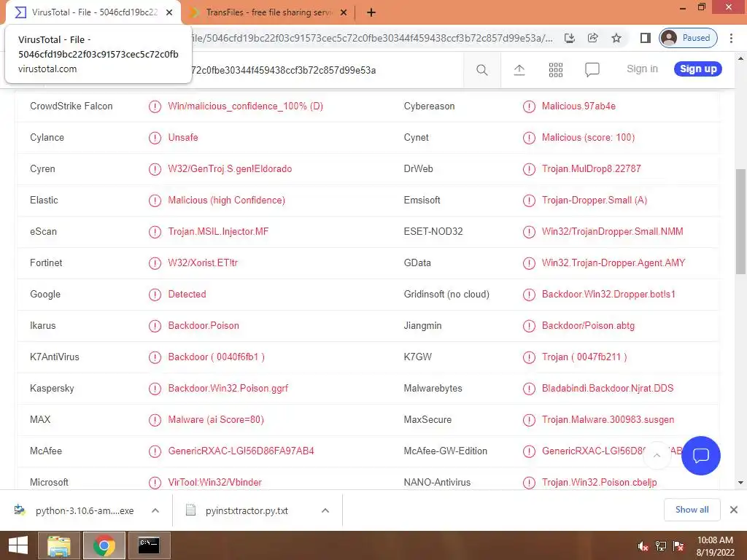Screen dimensions: 747x560
Task: Click the VirTool:Win32/Vbinder result
Action: point(215,483)
